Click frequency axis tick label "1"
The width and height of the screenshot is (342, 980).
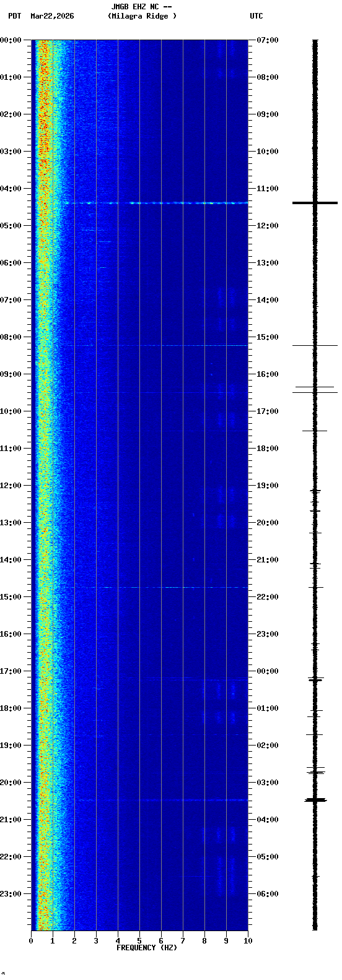[53, 941]
